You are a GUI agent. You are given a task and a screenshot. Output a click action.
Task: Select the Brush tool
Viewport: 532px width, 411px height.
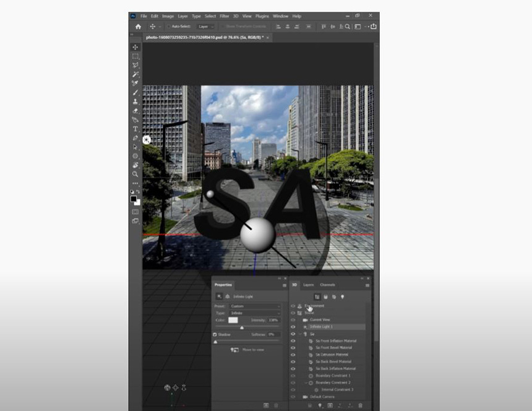(135, 92)
